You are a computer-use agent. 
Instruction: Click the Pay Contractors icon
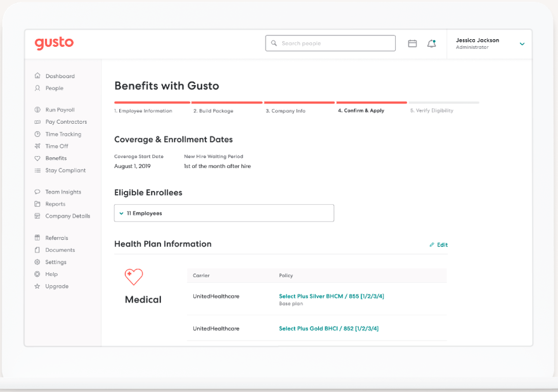(x=37, y=122)
